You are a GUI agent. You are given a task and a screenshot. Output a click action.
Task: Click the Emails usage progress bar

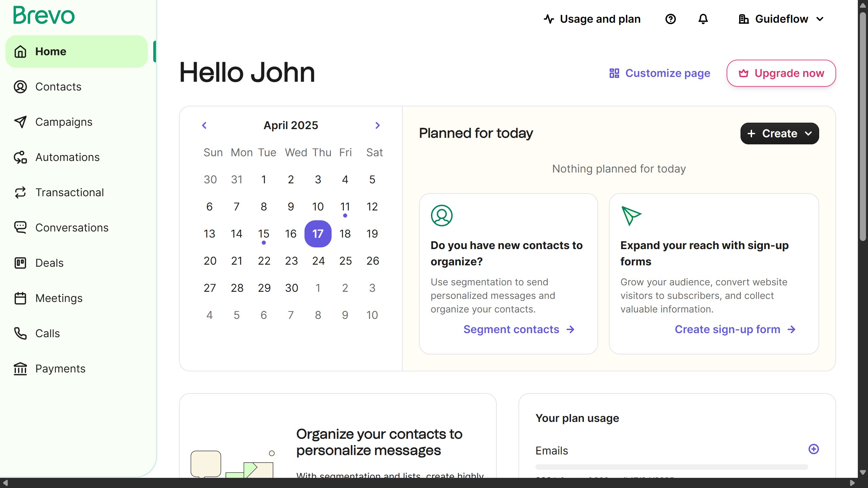pyautogui.click(x=671, y=467)
